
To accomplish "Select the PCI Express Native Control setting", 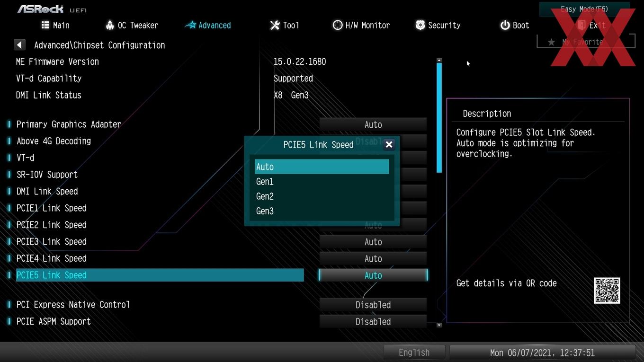I will pos(73,305).
